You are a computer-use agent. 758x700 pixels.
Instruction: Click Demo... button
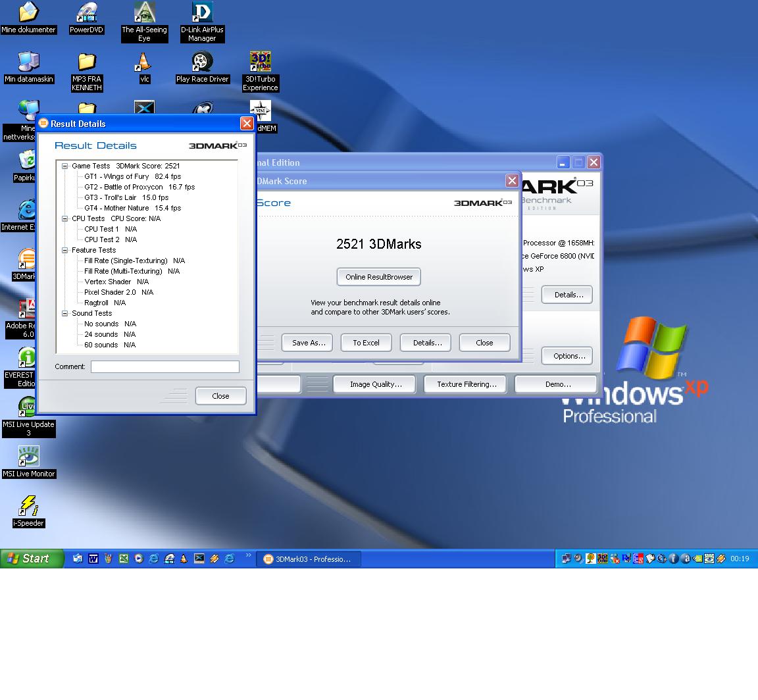(x=556, y=384)
